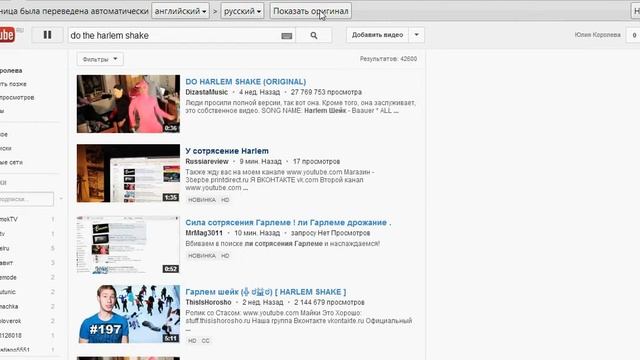Open Гарлем шейк [ HARLEM SHAKE ] title
The image size is (640, 360).
[266, 292]
